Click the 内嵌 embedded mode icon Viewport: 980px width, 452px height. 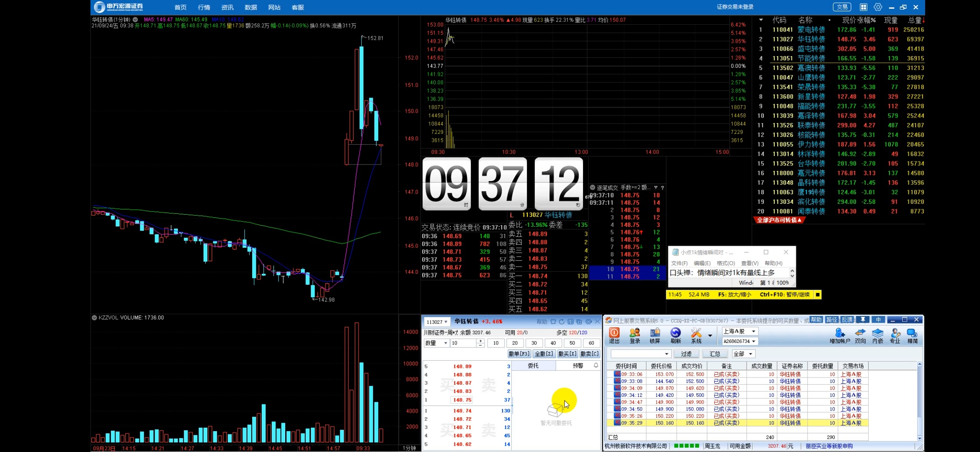[878, 335]
